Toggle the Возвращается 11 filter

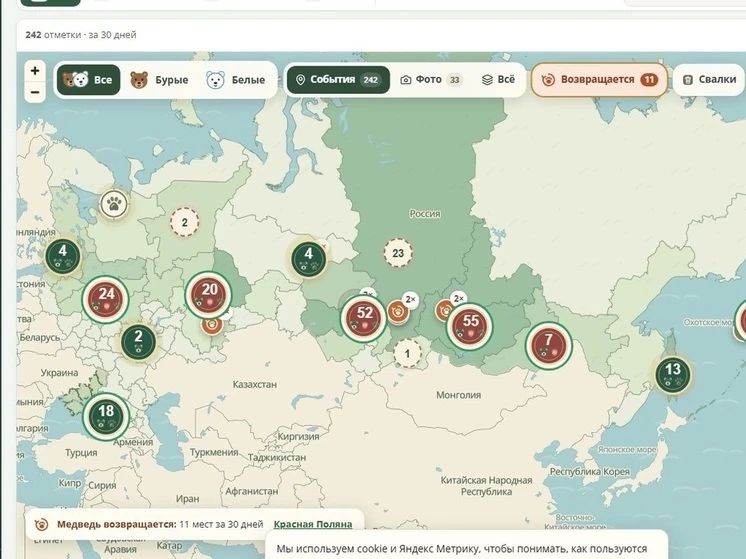point(599,79)
